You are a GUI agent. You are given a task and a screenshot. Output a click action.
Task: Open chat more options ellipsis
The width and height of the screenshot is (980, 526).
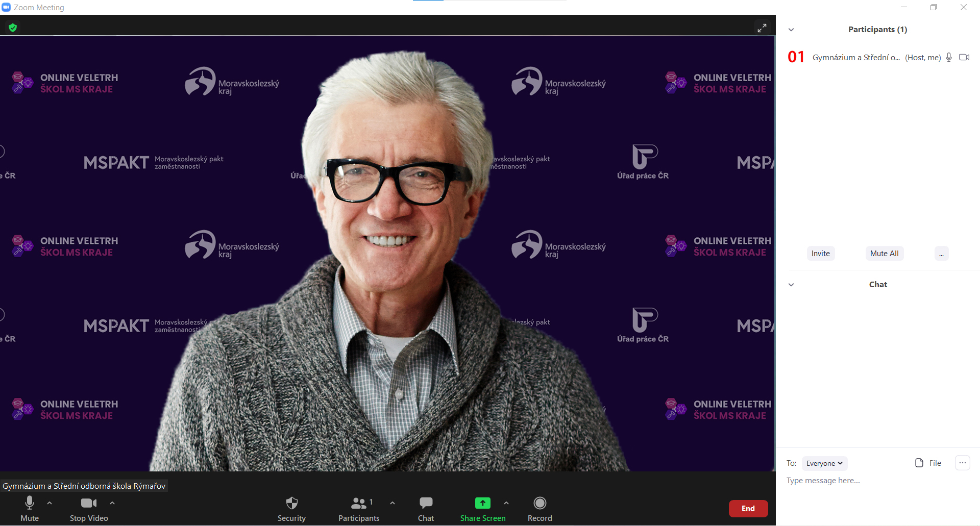[x=963, y=463]
